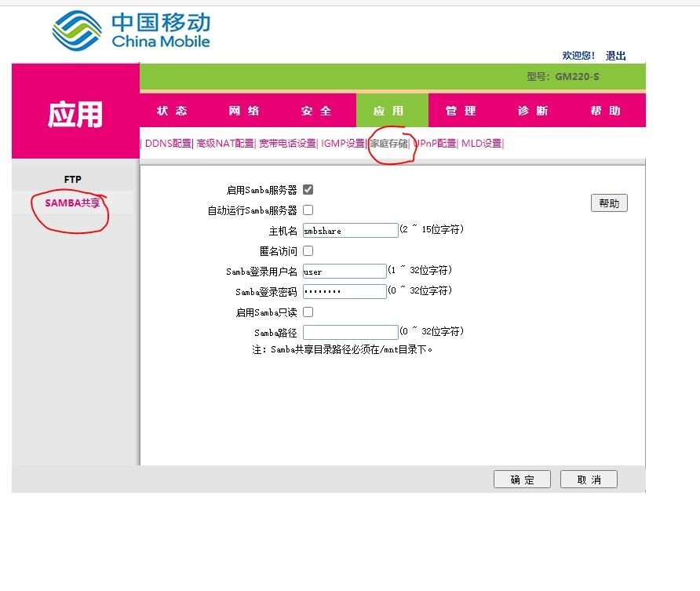Click 退出 logout link
This screenshot has height=591, width=700.
click(615, 56)
